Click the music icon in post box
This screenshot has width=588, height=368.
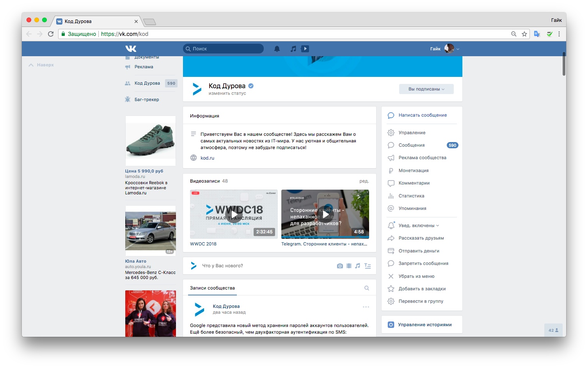tap(358, 266)
